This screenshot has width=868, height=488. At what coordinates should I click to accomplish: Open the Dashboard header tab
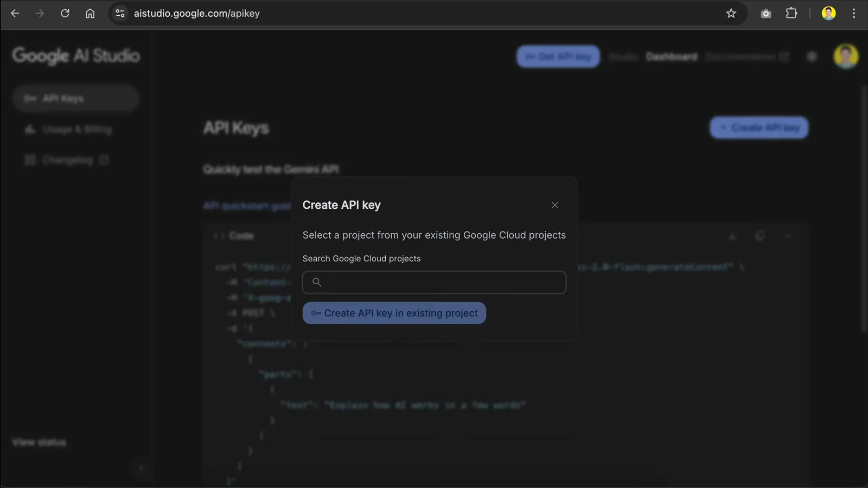[672, 56]
